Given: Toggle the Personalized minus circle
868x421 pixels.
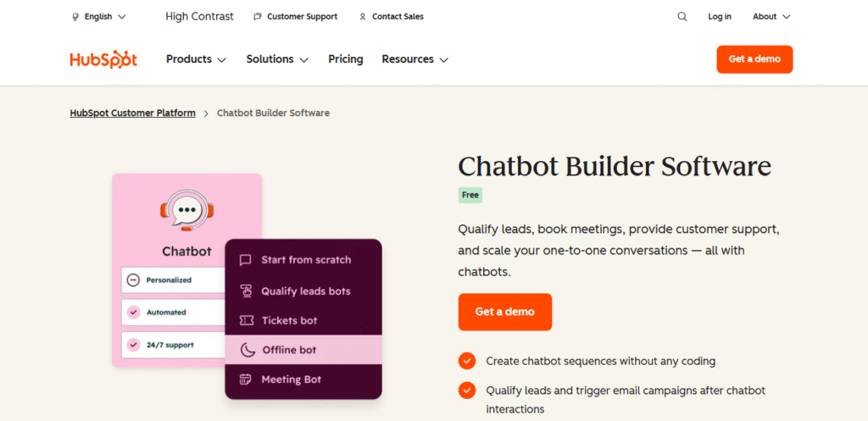Looking at the screenshot, I should point(133,280).
